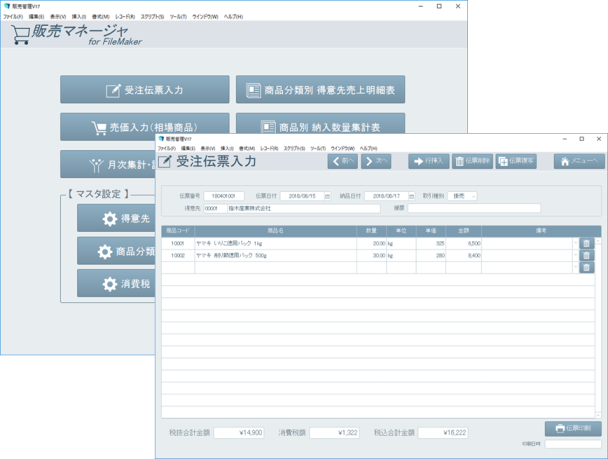The image size is (608, 459).
Task: Click the gear icon for 得意先 master
Action: 110,219
